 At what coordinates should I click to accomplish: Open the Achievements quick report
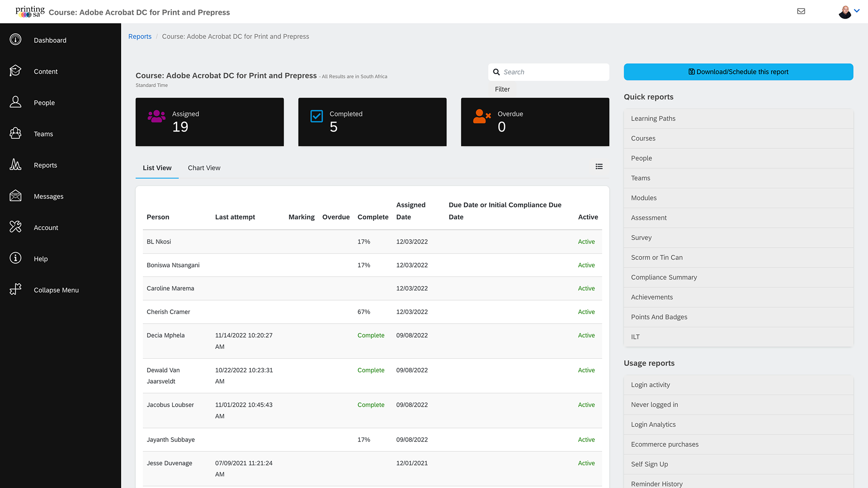tap(738, 297)
